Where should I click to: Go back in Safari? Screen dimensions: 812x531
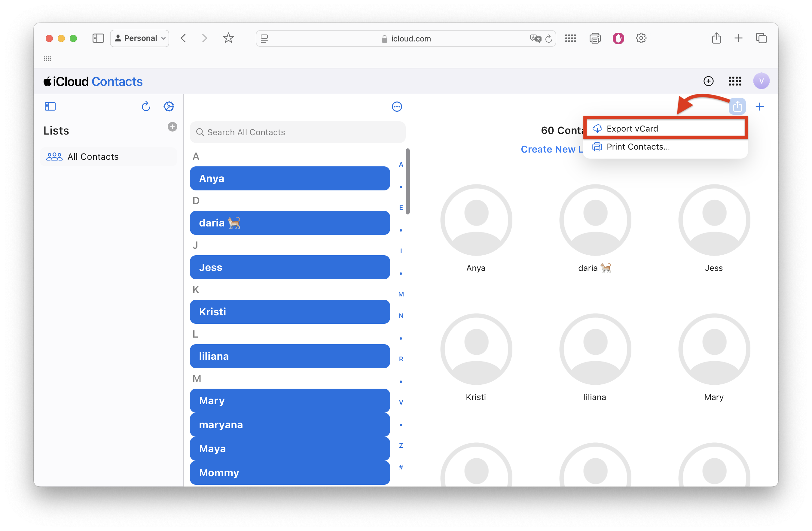tap(183, 38)
